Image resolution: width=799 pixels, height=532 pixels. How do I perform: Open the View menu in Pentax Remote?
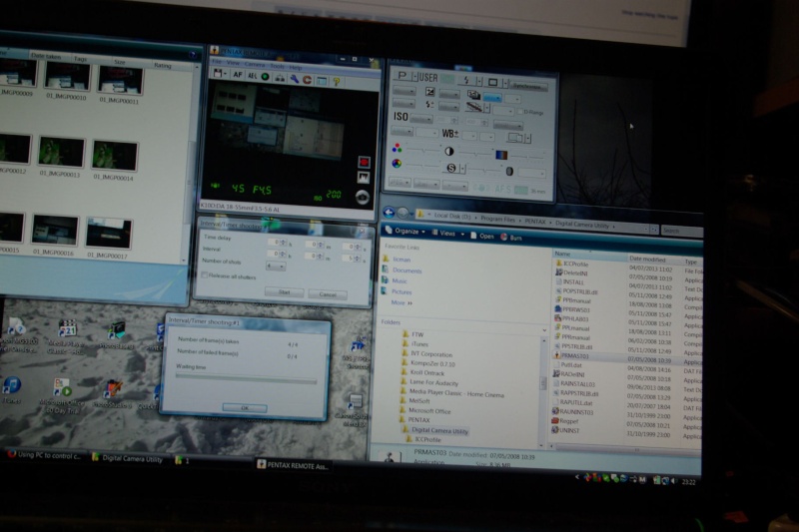(x=233, y=63)
